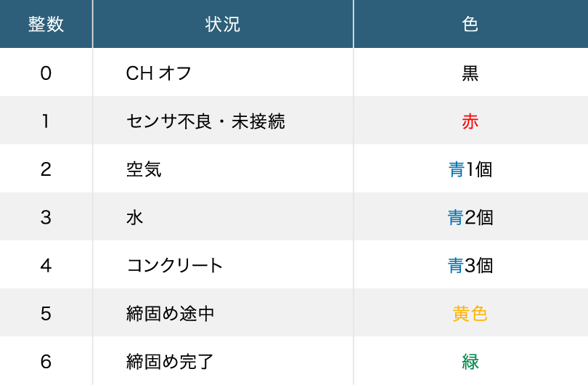588x385 pixels.
Task: Click the 状況 column header
Action: (x=223, y=24)
